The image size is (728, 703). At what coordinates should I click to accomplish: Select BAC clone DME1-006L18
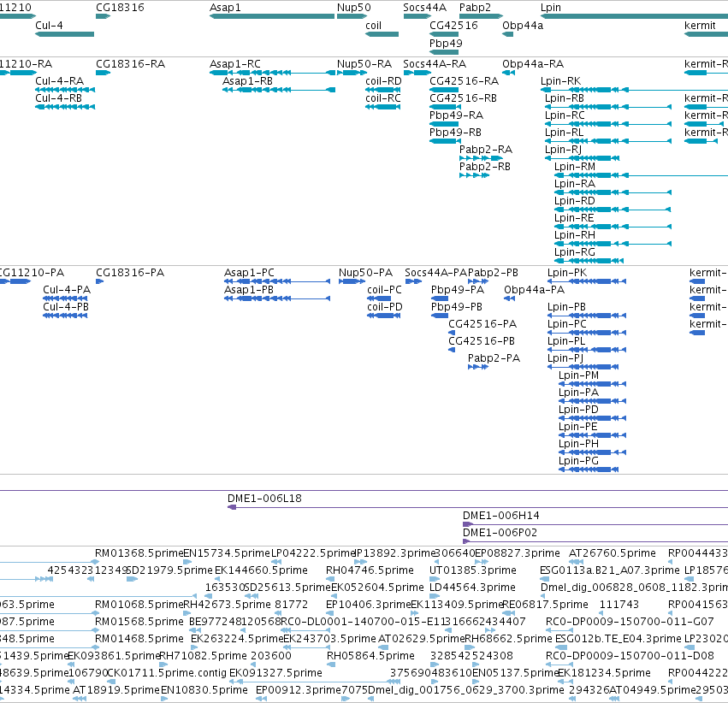pos(477,507)
